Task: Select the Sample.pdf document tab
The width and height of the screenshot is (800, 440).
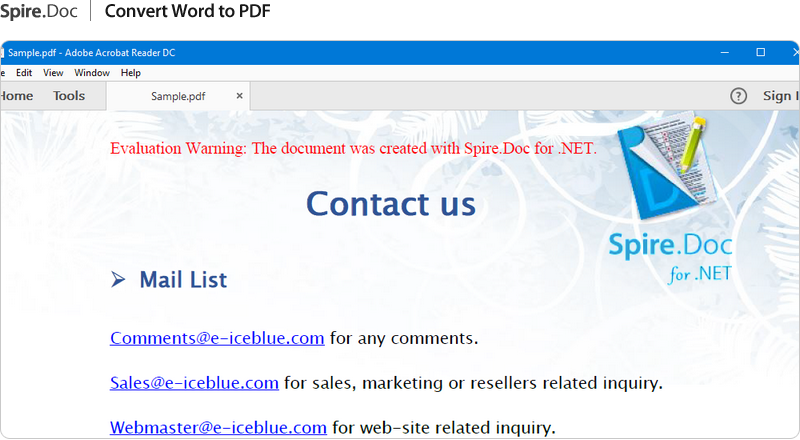Action: point(178,96)
